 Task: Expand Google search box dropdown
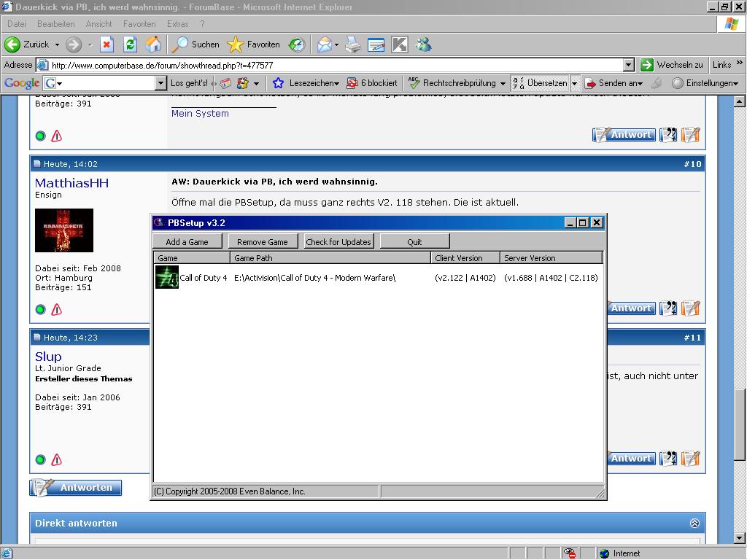[x=161, y=83]
